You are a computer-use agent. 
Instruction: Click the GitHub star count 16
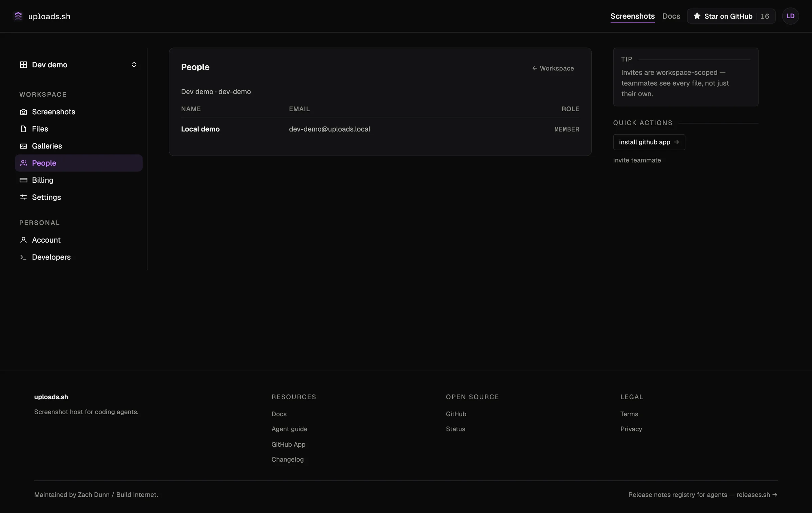765,16
